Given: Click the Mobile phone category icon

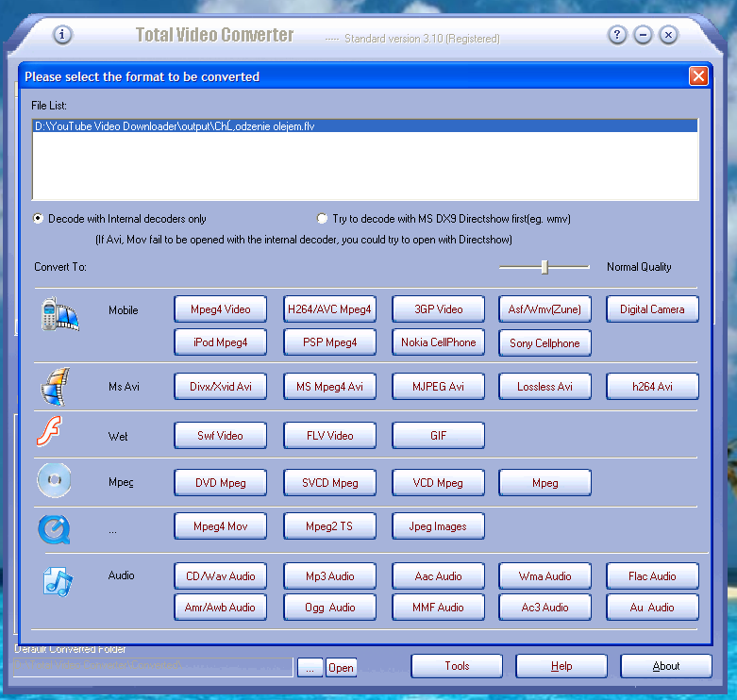Looking at the screenshot, I should (59, 314).
